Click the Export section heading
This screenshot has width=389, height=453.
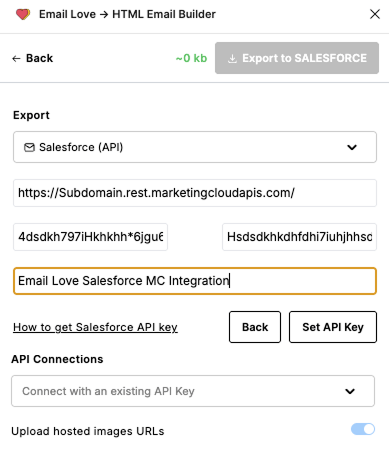(31, 115)
